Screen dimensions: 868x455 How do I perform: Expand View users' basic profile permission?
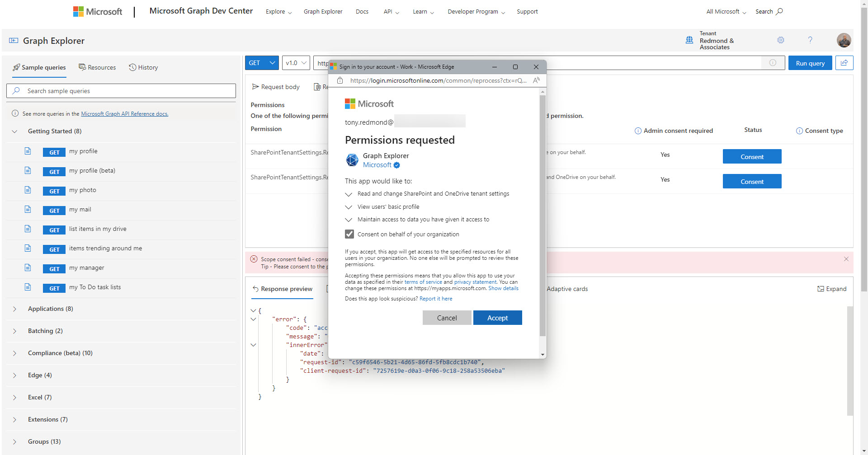pos(349,207)
